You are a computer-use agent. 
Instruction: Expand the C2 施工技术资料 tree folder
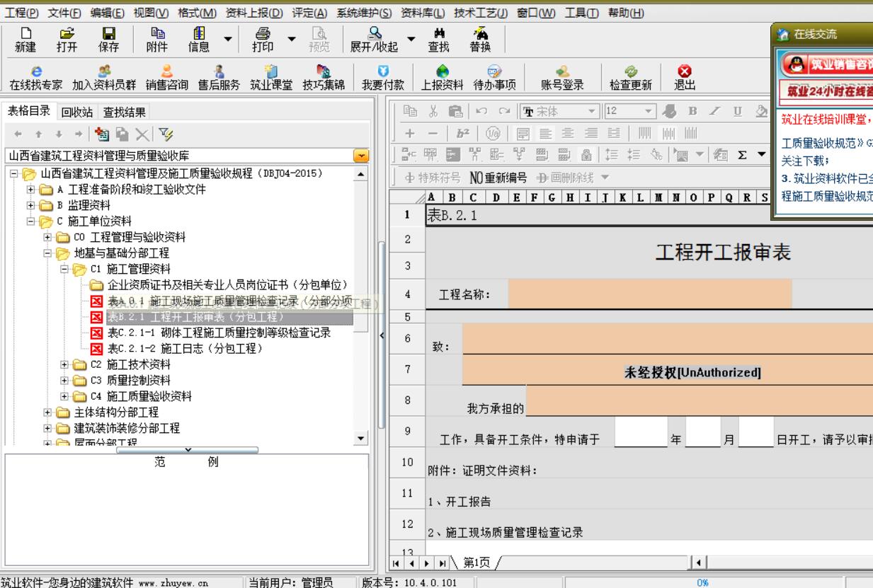pos(84,364)
